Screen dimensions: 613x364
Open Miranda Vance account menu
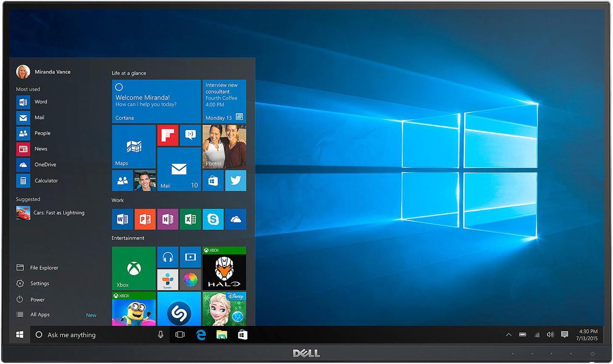[x=43, y=72]
